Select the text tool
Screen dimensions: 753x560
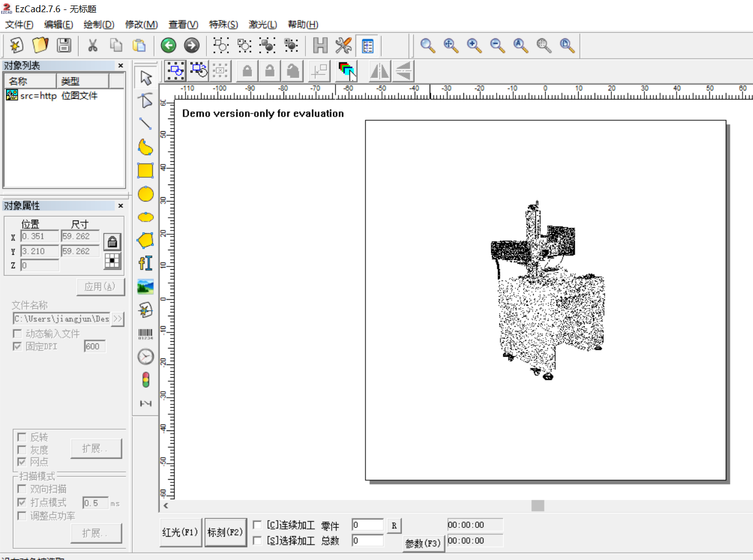coord(146,264)
